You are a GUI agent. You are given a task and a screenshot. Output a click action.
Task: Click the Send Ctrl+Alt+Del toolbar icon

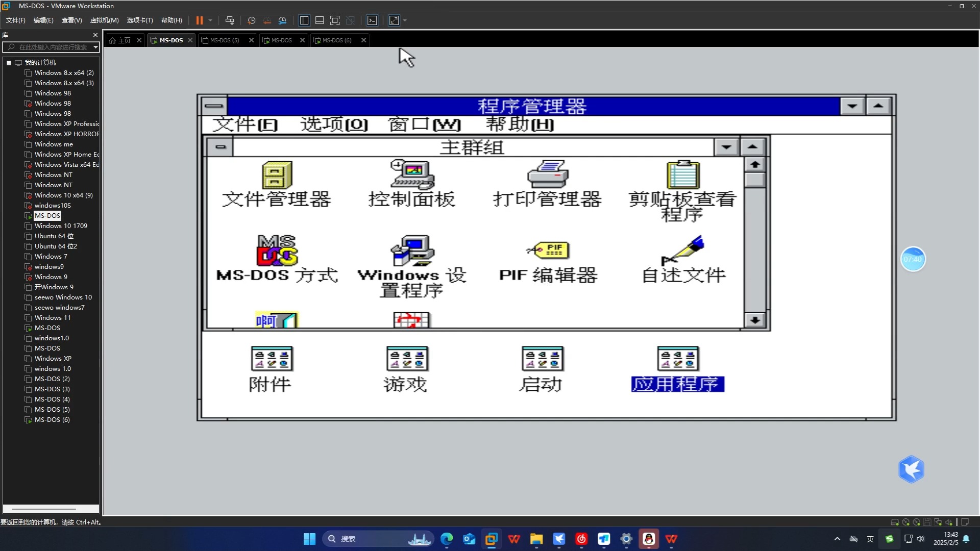click(230, 20)
